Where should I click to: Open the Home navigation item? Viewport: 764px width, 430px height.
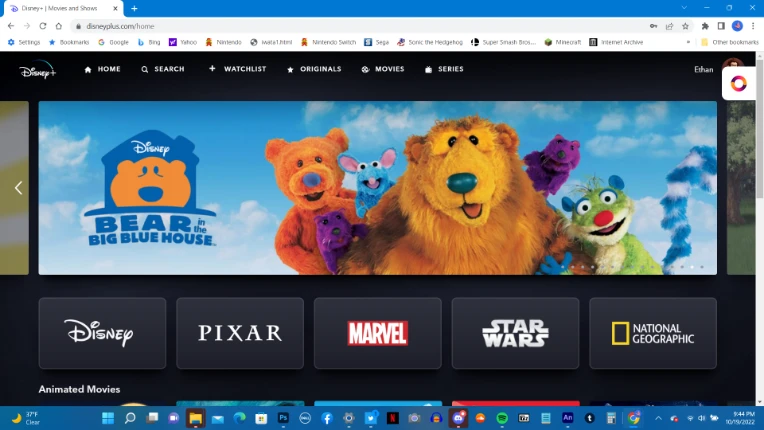coord(102,69)
